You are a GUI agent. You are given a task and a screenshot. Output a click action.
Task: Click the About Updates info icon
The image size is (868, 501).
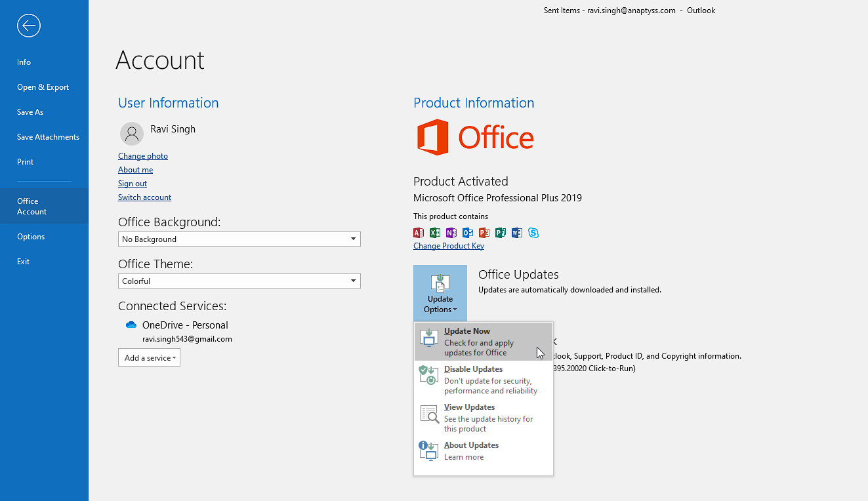pyautogui.click(x=428, y=451)
